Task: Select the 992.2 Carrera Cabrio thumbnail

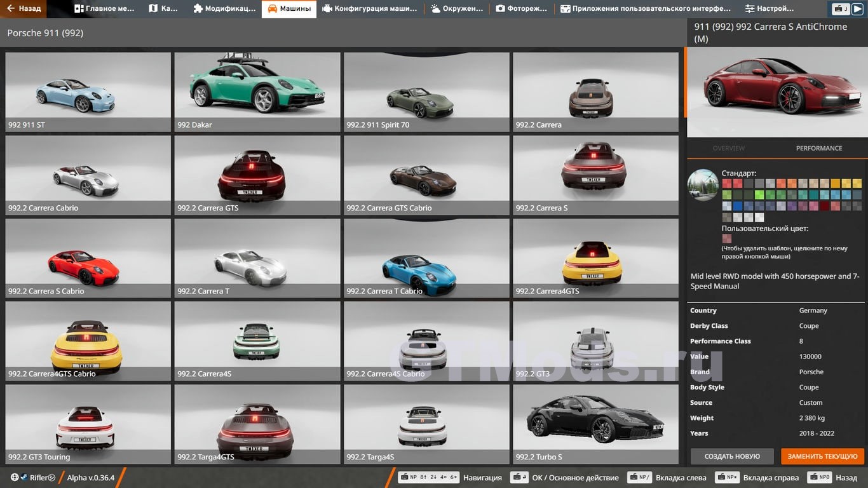Action: (x=88, y=175)
